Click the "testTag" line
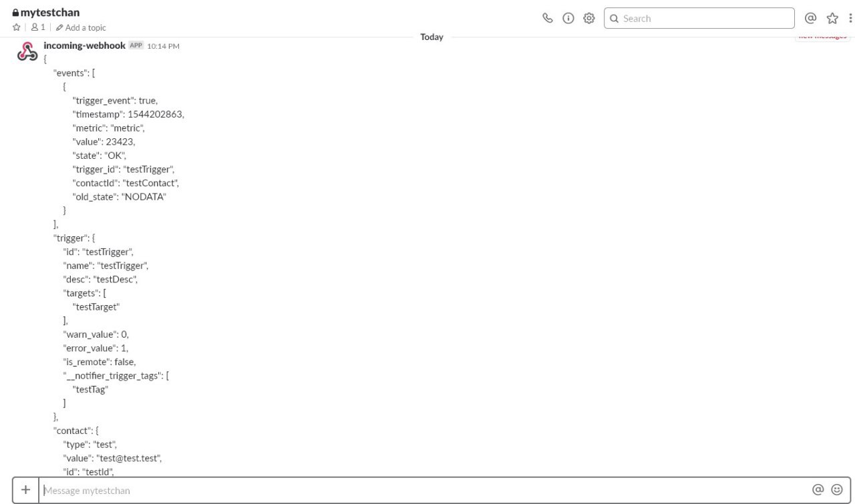The width and height of the screenshot is (855, 504). coord(90,390)
